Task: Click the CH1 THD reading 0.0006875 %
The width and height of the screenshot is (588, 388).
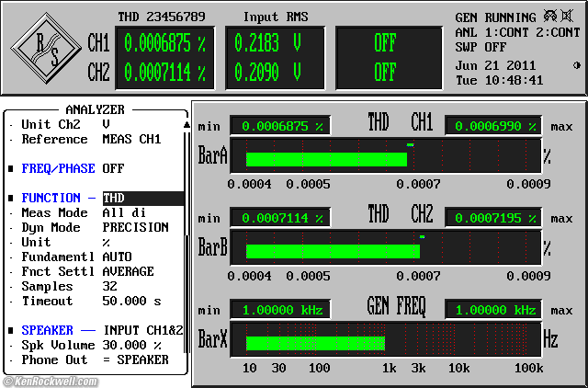Action: [x=164, y=43]
